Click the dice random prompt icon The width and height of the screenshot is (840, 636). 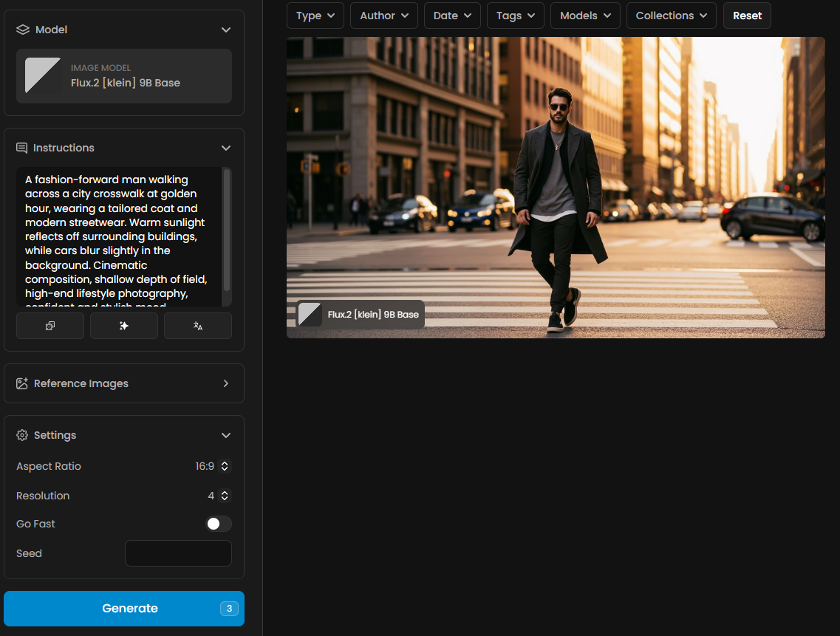[50, 326]
